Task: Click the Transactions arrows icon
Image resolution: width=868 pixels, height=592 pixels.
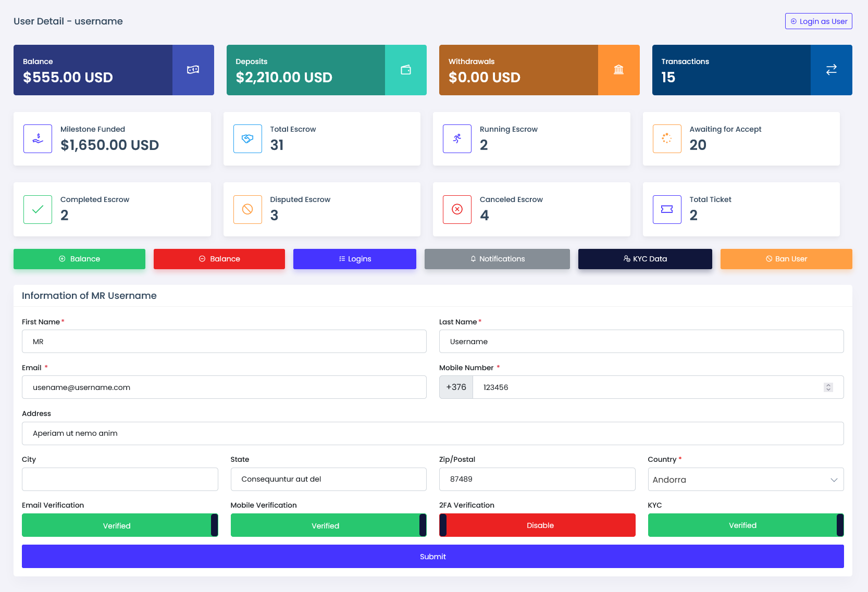Action: 831,70
